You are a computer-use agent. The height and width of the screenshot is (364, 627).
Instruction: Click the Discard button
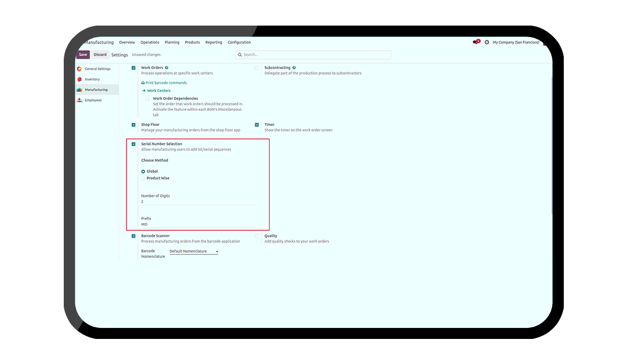click(100, 54)
